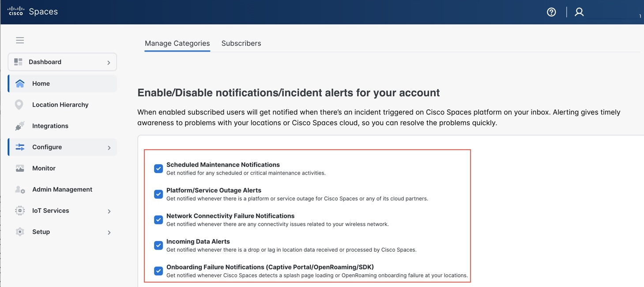Click the 'Scheduled Maintenance Notifications' label text

[223, 165]
